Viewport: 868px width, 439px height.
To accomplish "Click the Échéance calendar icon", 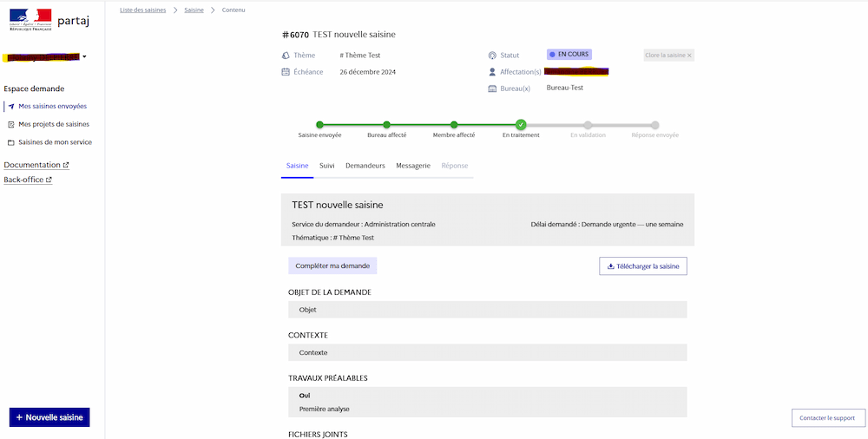I will click(286, 72).
